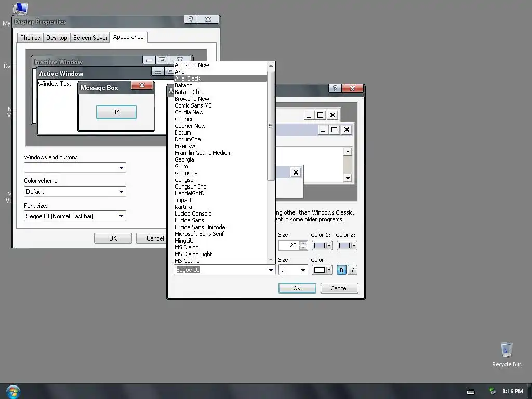Viewport: 532px width, 399px height.
Task: Collapse the Segoe UI font combo box arrow
Action: pos(271,270)
